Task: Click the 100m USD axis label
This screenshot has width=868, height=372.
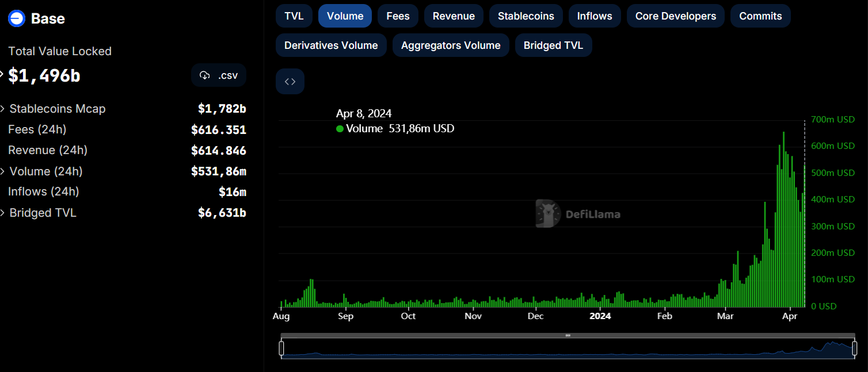Action: coord(833,279)
